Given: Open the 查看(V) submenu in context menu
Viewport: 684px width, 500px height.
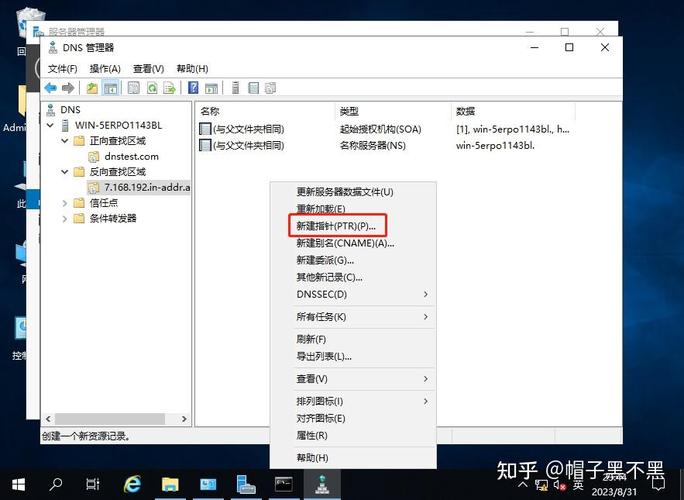Looking at the screenshot, I should [x=353, y=379].
